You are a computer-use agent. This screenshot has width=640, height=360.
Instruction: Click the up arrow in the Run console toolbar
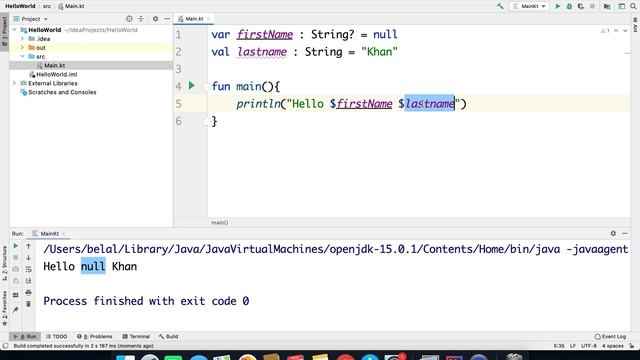[28, 246]
